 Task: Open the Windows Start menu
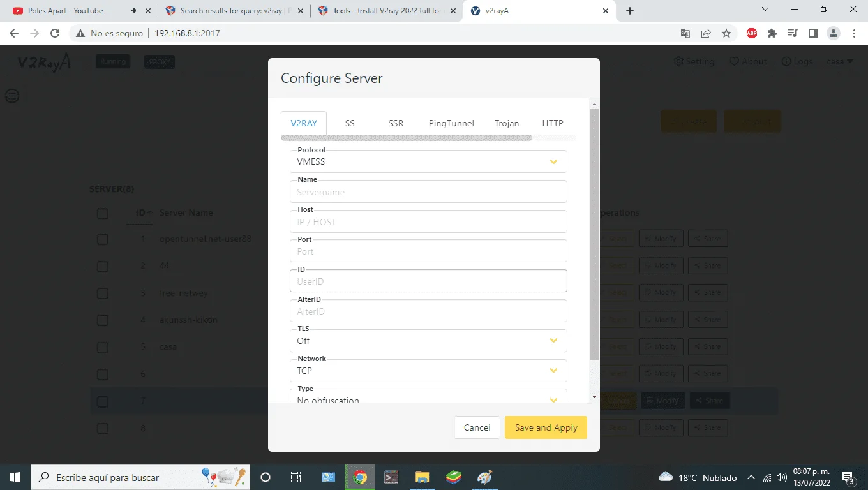pyautogui.click(x=15, y=477)
